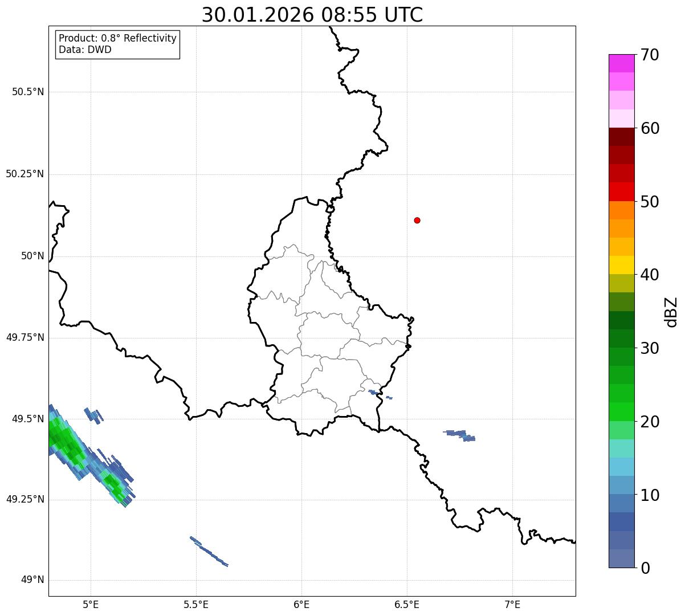Click the 6.5°E longitude label

click(407, 604)
